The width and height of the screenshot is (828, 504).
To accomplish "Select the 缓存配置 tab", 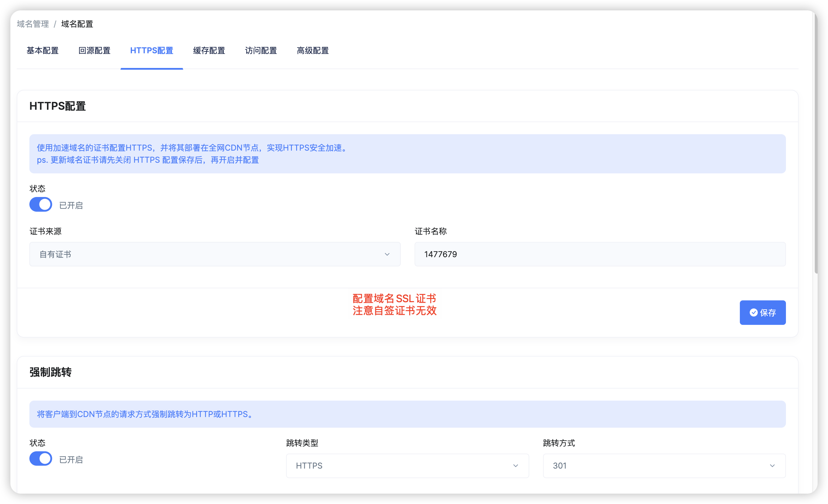I will pyautogui.click(x=209, y=51).
